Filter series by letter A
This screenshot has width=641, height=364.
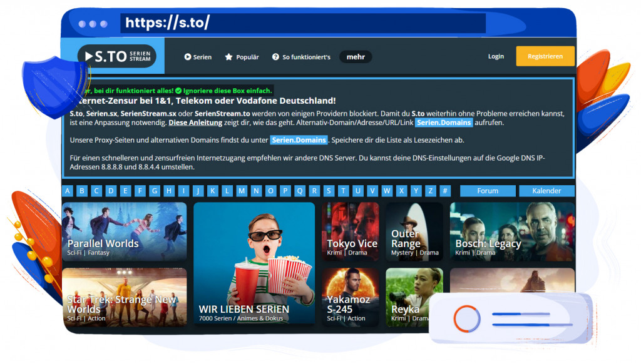[x=68, y=191]
